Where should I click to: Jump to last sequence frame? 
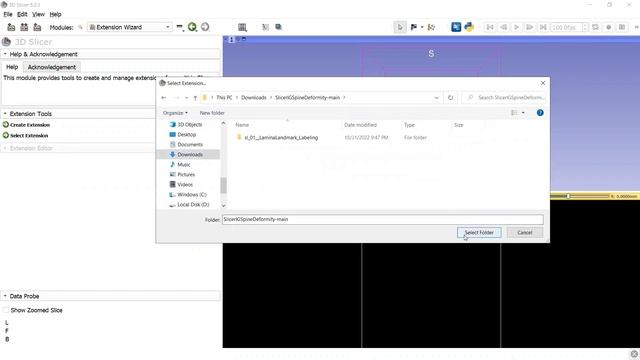[x=543, y=27]
